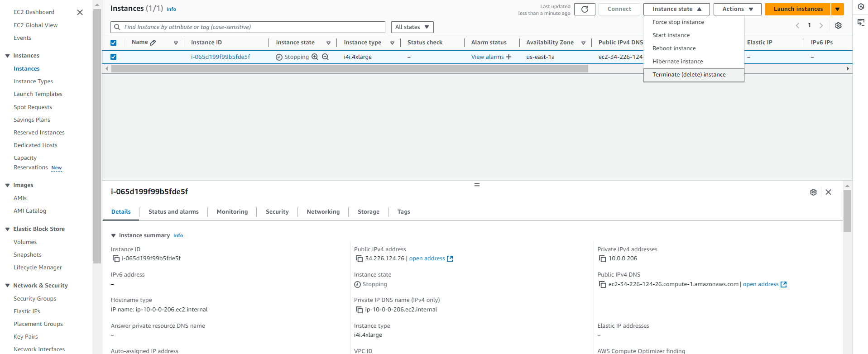Open the Actions dropdown
The height and width of the screenshot is (354, 868).
tap(737, 9)
